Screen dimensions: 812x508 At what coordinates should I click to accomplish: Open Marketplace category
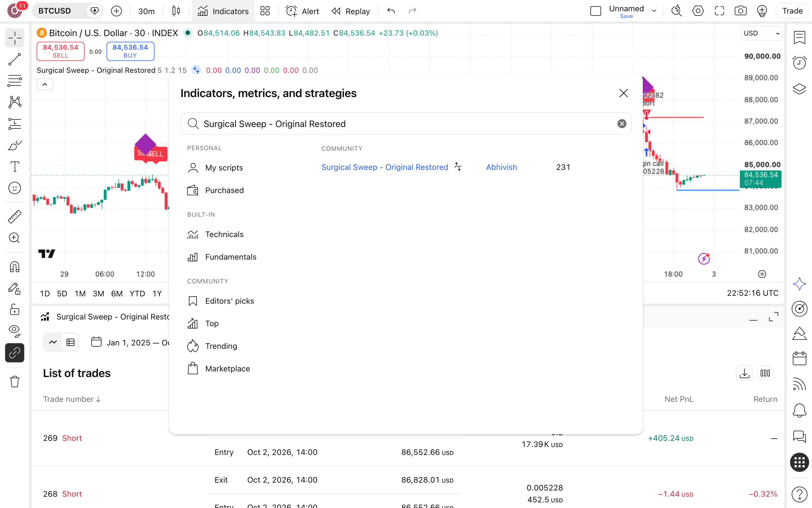tap(219, 369)
